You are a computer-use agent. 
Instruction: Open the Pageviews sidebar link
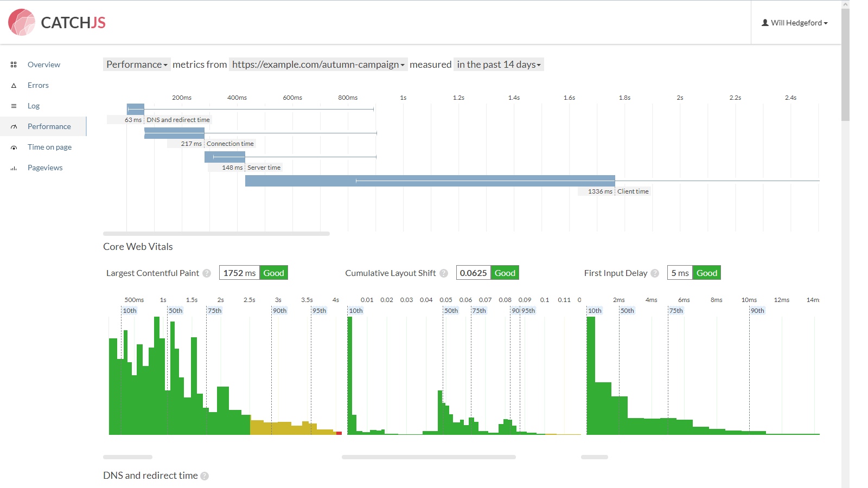coord(45,168)
